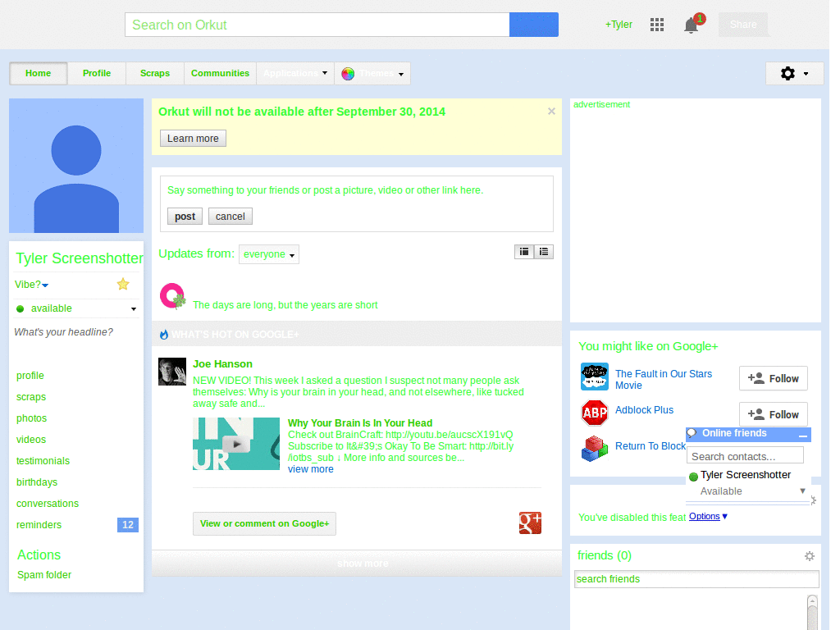Open The Fault in Our Stars icon

click(595, 377)
